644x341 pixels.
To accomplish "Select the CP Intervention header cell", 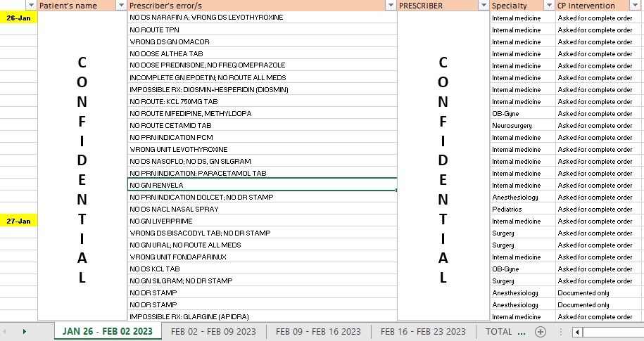I will coord(598,6).
